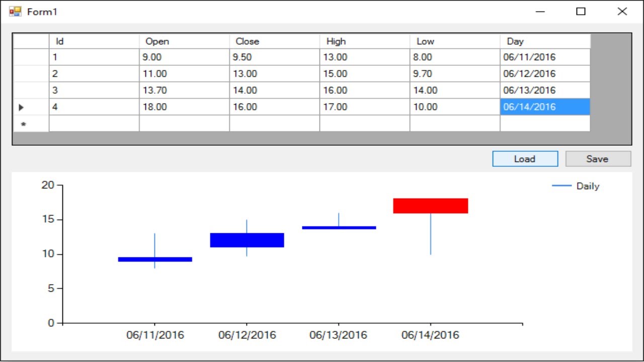This screenshot has width=644, height=362.
Task: Select the row header of Id 1 row
Action: (x=31, y=57)
